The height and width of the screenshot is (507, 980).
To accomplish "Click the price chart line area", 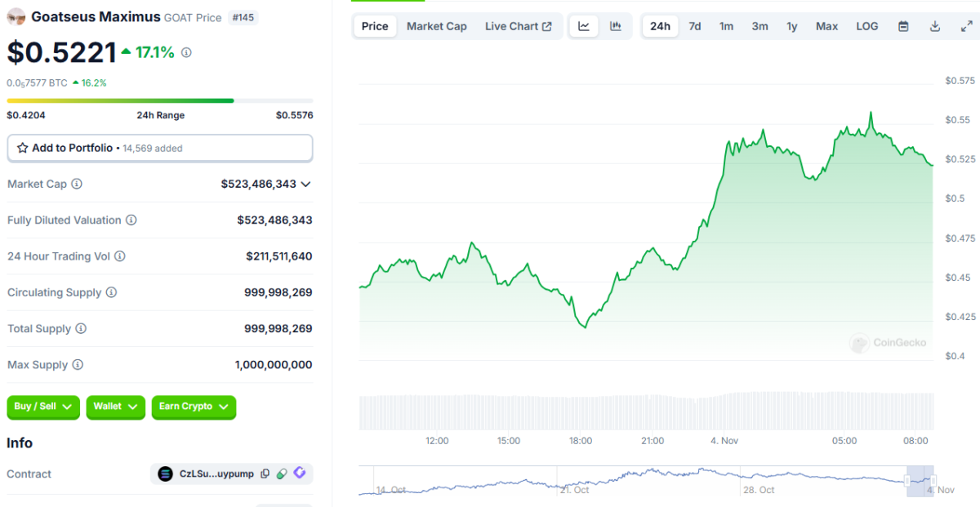I will tap(646, 237).
